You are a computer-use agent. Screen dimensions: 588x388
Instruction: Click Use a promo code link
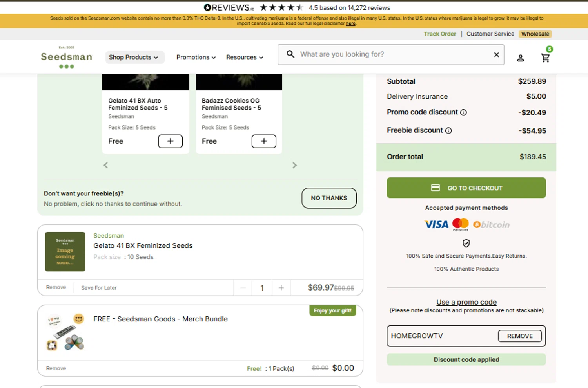(466, 302)
